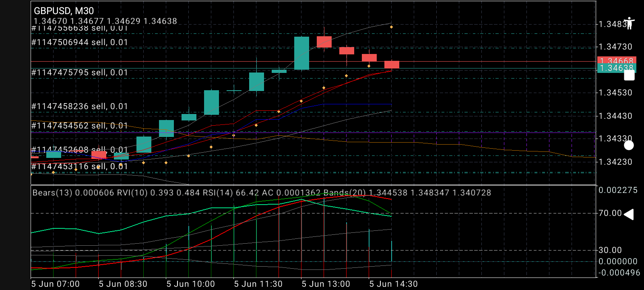
Task: Tap the OHLC values line starting with 1.34670
Action: coord(105,21)
